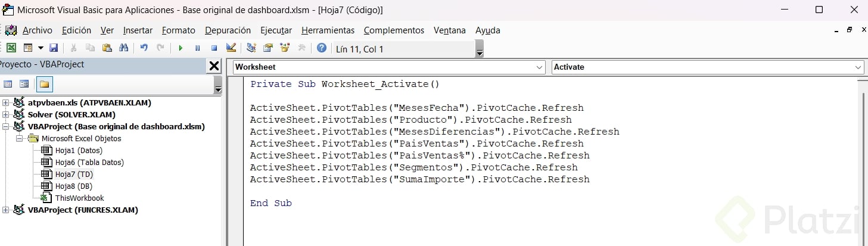Expand the Solver (SOLVER.XLAM) project node
The width and height of the screenshot is (868, 246).
click(x=6, y=114)
